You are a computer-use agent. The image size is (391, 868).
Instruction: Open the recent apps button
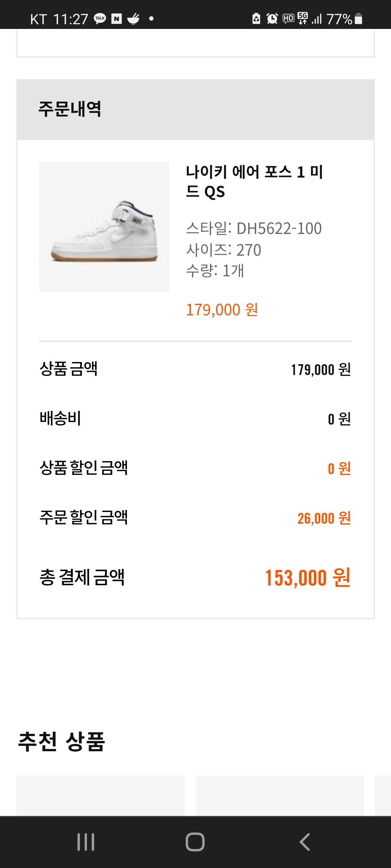click(86, 842)
